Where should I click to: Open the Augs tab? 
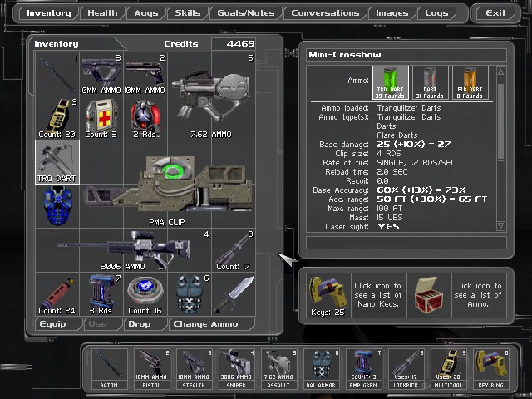point(145,13)
